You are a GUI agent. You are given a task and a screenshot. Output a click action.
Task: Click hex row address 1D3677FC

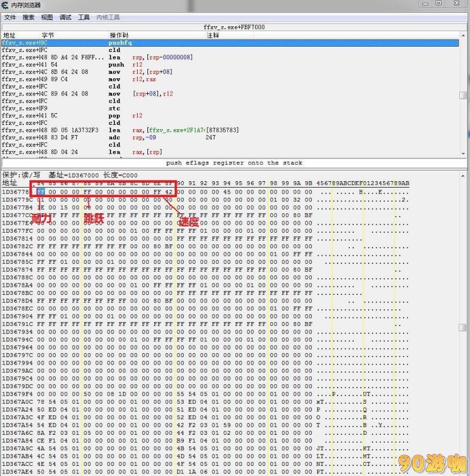[x=17, y=231]
